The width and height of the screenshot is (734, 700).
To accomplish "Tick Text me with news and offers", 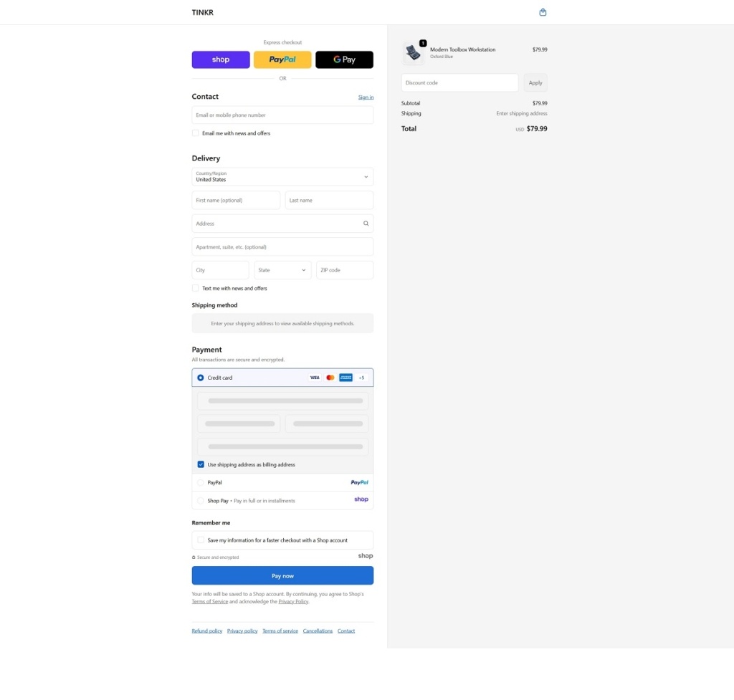I will point(196,288).
